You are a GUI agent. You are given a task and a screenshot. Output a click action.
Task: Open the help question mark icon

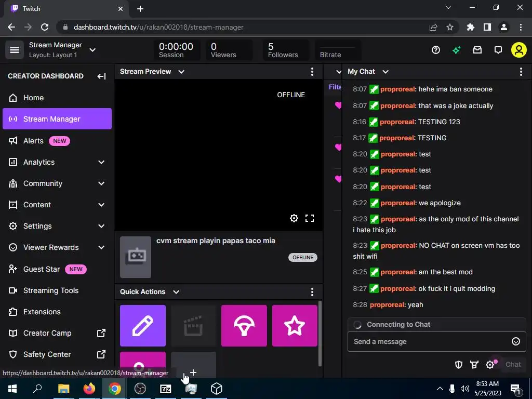tap(436, 50)
